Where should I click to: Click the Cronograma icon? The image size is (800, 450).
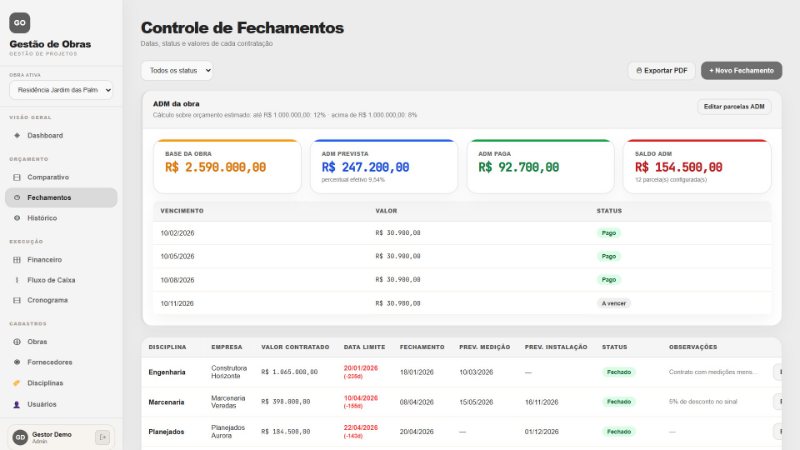point(17,301)
